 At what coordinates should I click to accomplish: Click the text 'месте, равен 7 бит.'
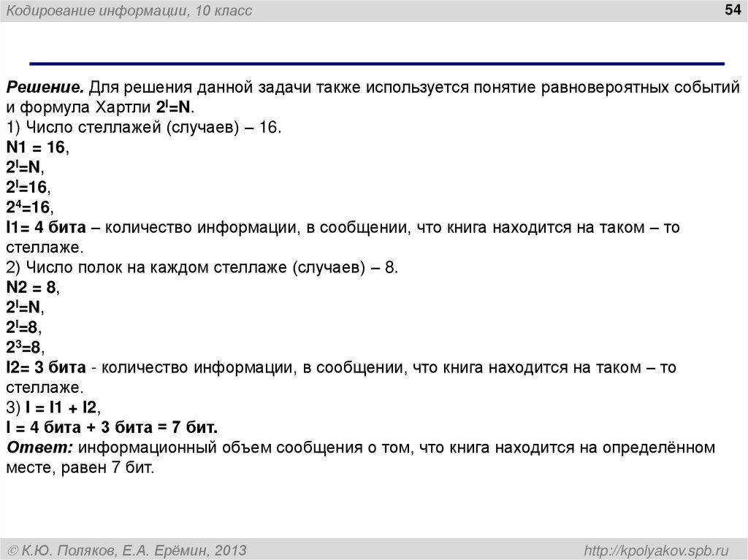click(80, 467)
